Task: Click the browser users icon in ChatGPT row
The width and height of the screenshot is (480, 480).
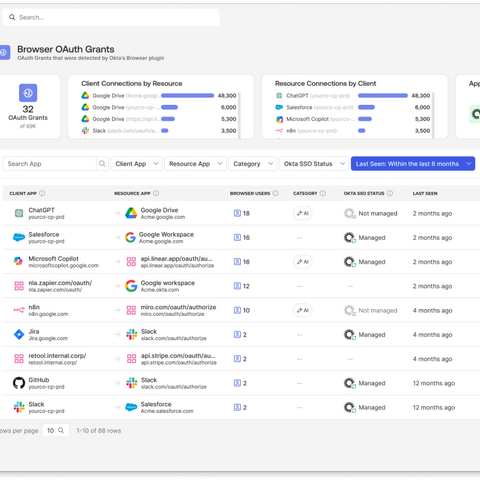Action: [237, 213]
